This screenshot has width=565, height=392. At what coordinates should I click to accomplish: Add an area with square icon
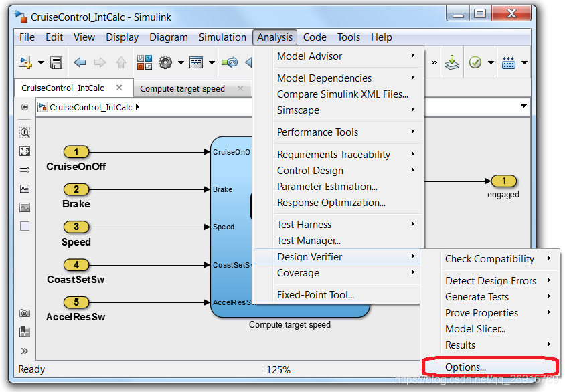pos(25,226)
